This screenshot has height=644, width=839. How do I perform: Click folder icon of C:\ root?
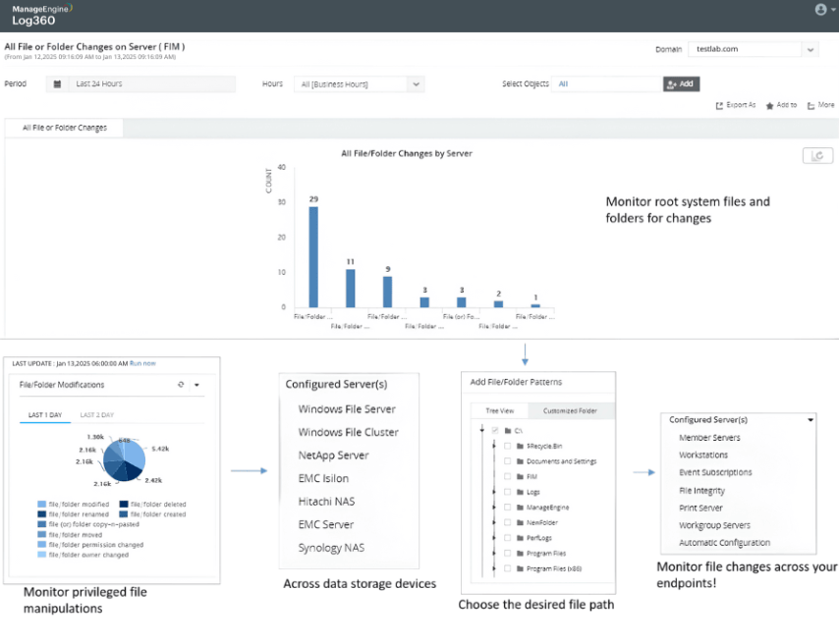508,431
